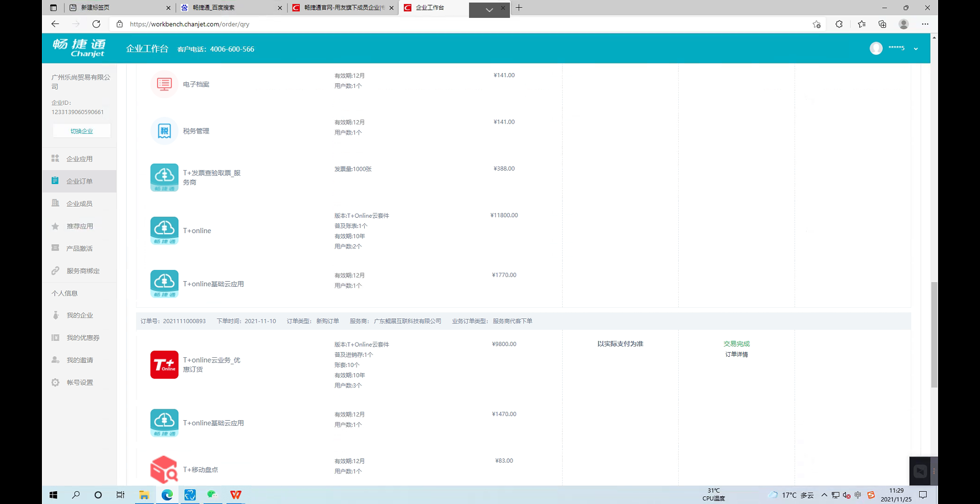Viewport: 980px width, 504px height.
Task: Open File Explorer from taskbar
Action: pos(144,495)
